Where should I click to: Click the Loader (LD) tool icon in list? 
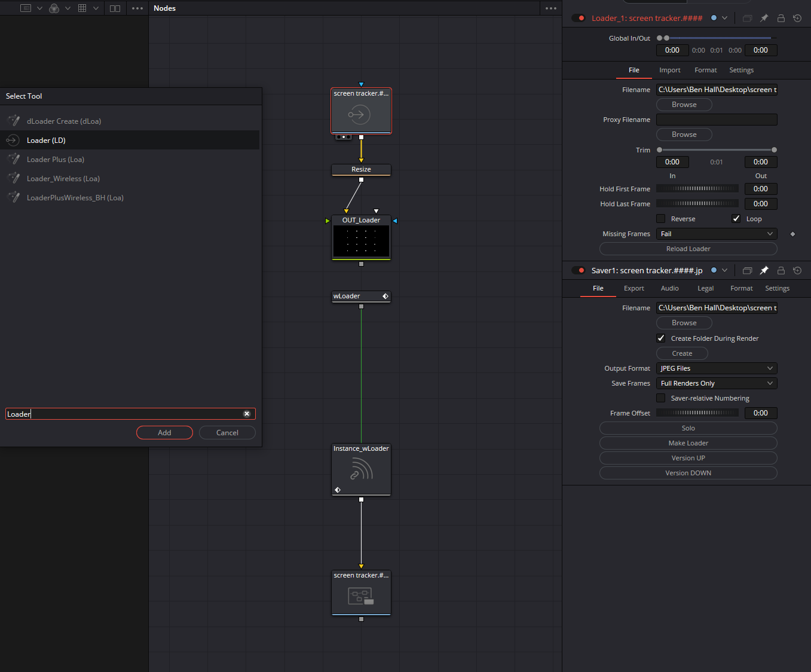[13, 140]
